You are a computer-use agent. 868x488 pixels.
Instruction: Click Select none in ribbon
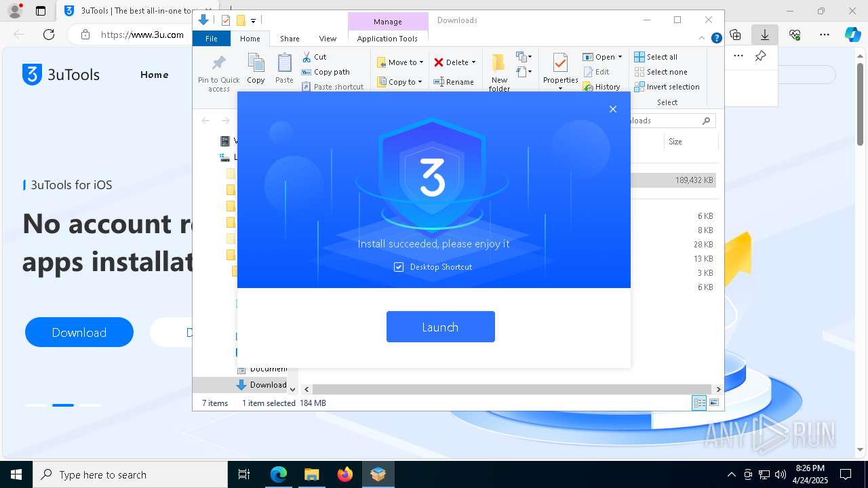[660, 72]
